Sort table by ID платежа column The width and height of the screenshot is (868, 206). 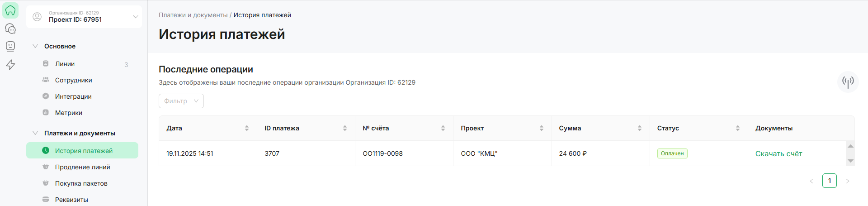pyautogui.click(x=345, y=128)
